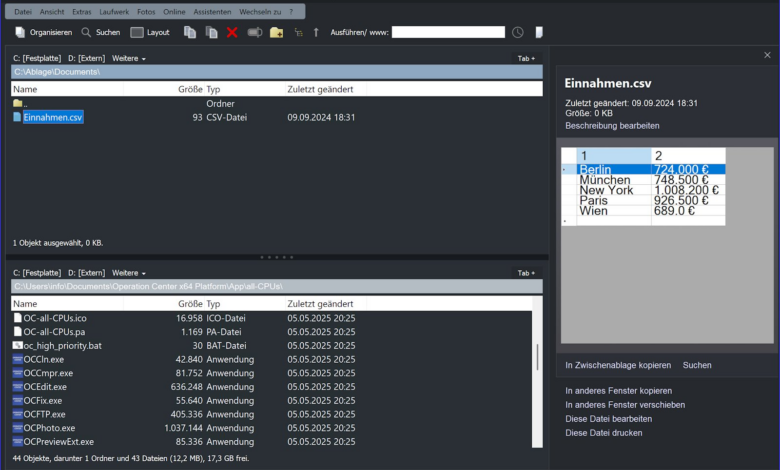Open the Wechseln zu menu

[x=260, y=11]
